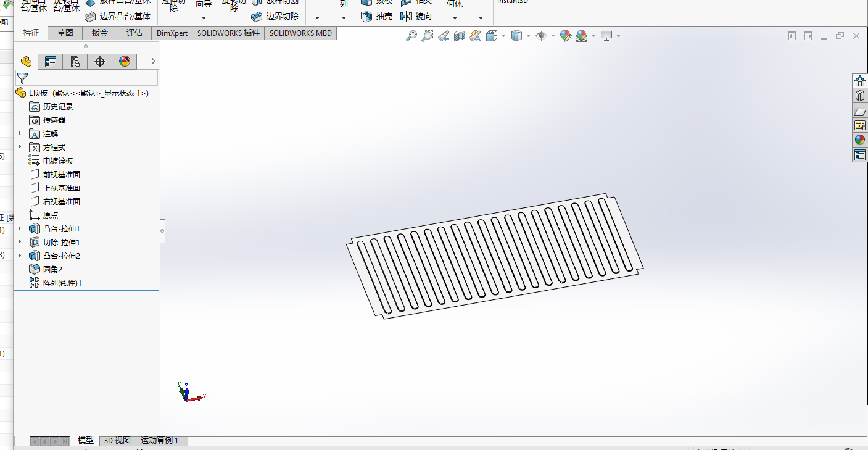
Task: Open the File Explorer folder pane
Action: point(860,110)
